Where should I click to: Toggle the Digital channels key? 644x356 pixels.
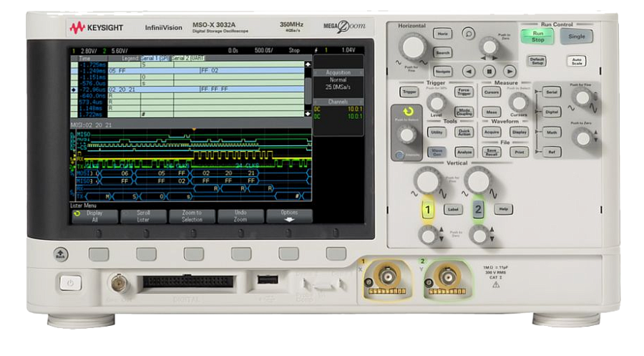[x=552, y=112]
